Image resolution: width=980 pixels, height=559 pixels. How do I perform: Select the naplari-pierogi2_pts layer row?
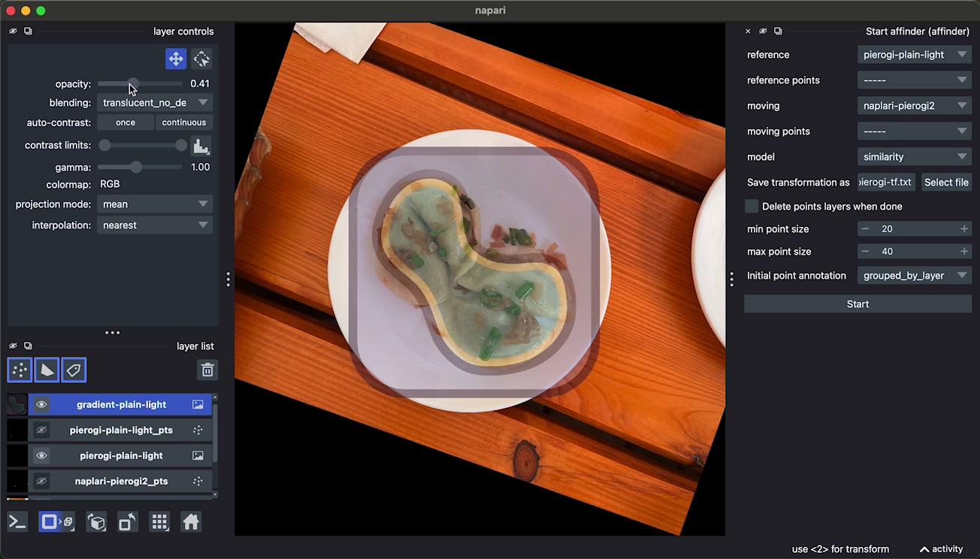coord(120,481)
